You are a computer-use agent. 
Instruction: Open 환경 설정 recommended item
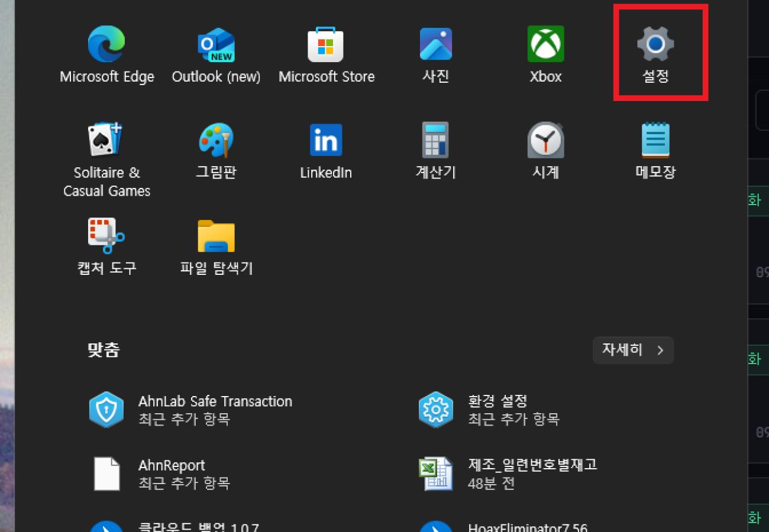[x=489, y=410]
